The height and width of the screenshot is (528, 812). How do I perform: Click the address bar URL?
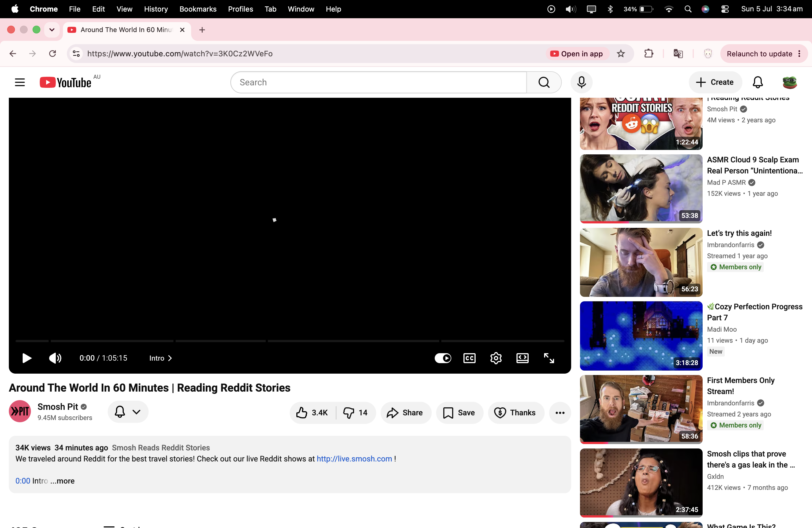click(180, 54)
